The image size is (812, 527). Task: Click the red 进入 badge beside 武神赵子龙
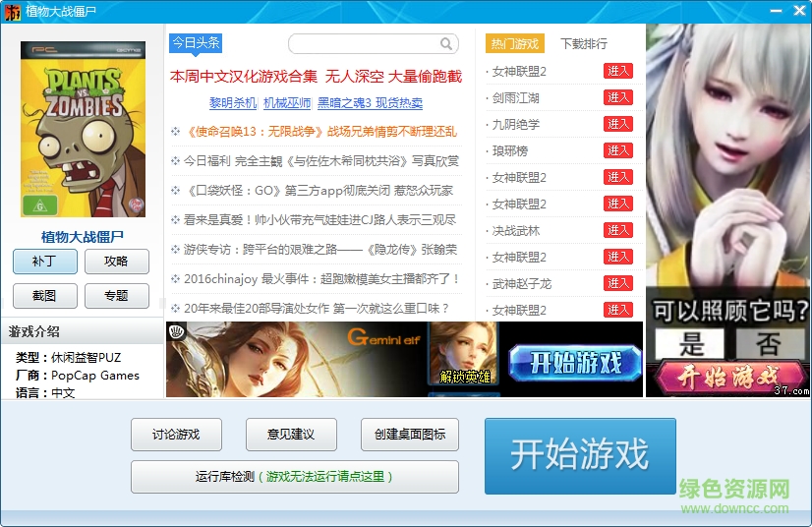(x=618, y=283)
